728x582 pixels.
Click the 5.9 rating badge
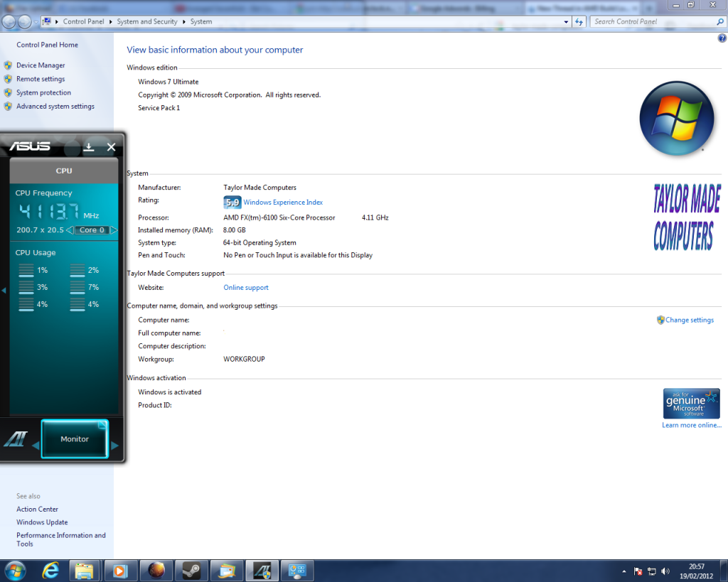tap(232, 203)
